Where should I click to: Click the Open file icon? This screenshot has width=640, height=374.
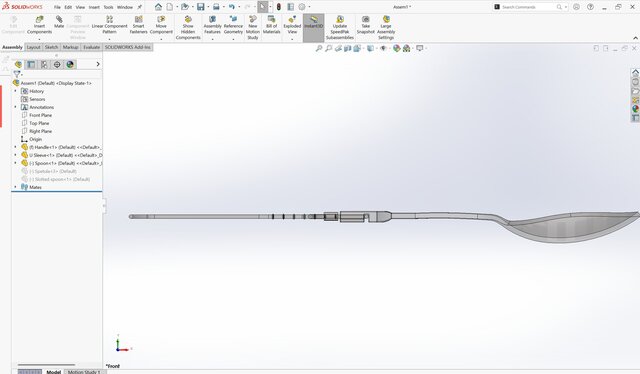click(185, 7)
